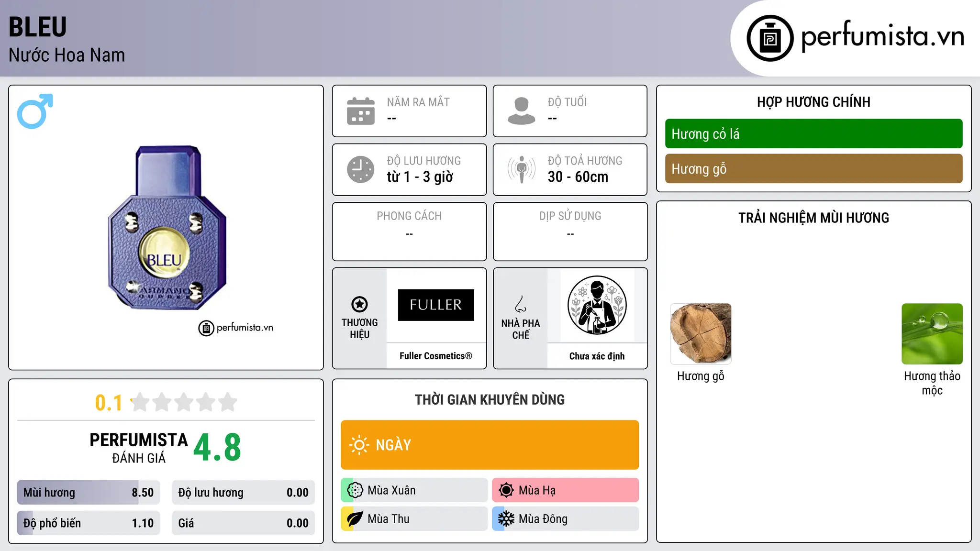Click the Mùi hương 8.50 score bar

89,493
